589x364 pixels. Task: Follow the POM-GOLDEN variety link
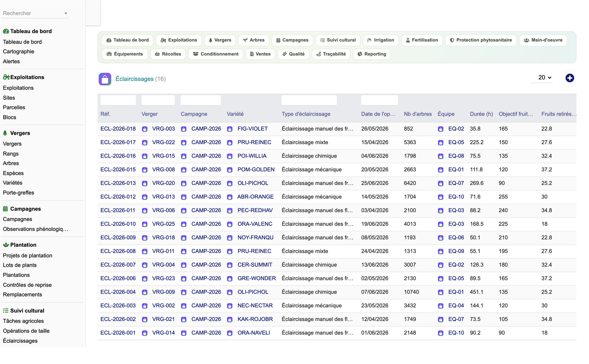[x=256, y=170]
